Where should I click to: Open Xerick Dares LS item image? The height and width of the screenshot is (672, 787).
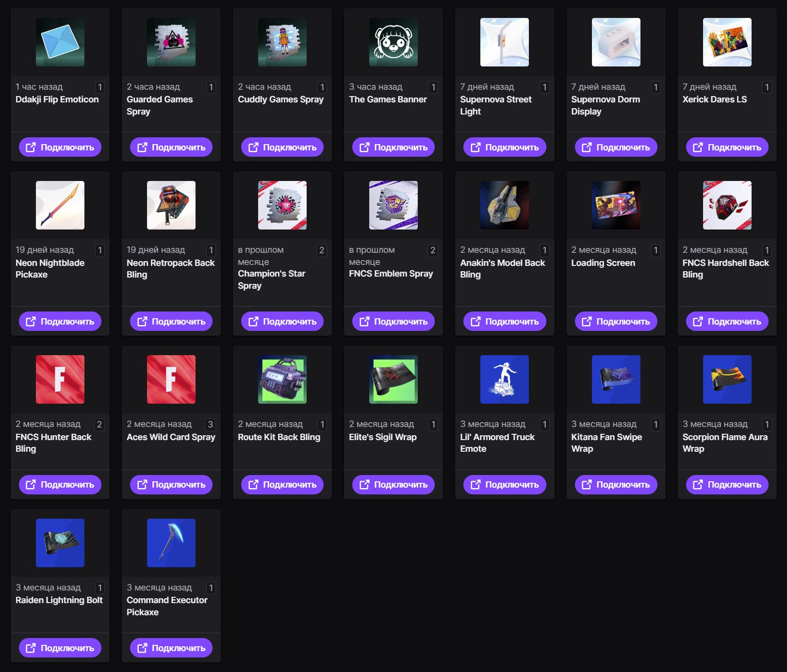point(727,42)
